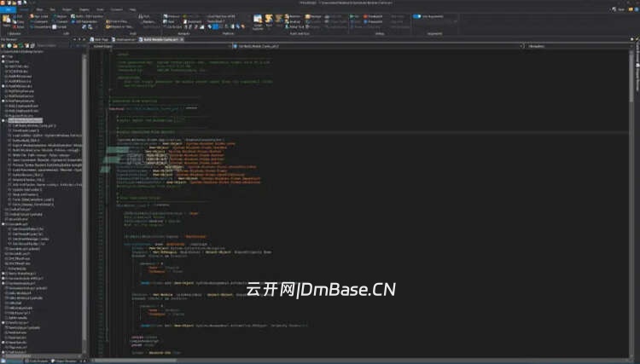Viewport: 640px width, 364px height.
Task: Click the open folder icon in quick access toolbar
Action: [14, 3]
